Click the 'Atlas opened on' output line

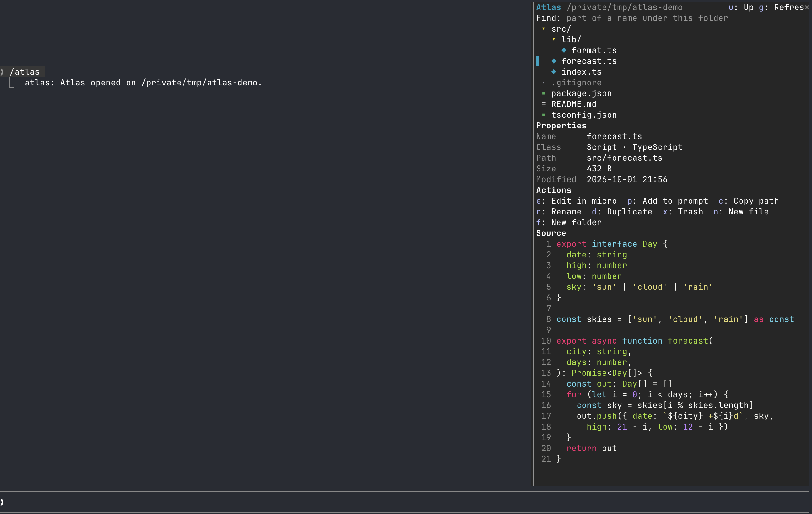pyautogui.click(x=143, y=83)
